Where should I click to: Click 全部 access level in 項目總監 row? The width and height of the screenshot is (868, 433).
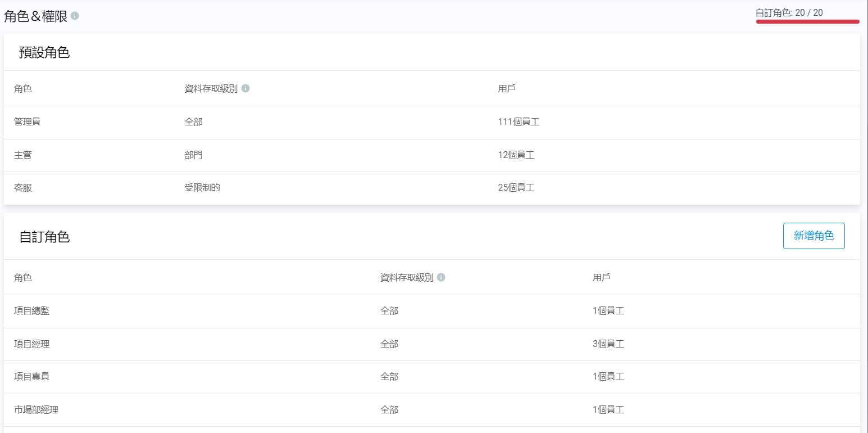point(389,310)
